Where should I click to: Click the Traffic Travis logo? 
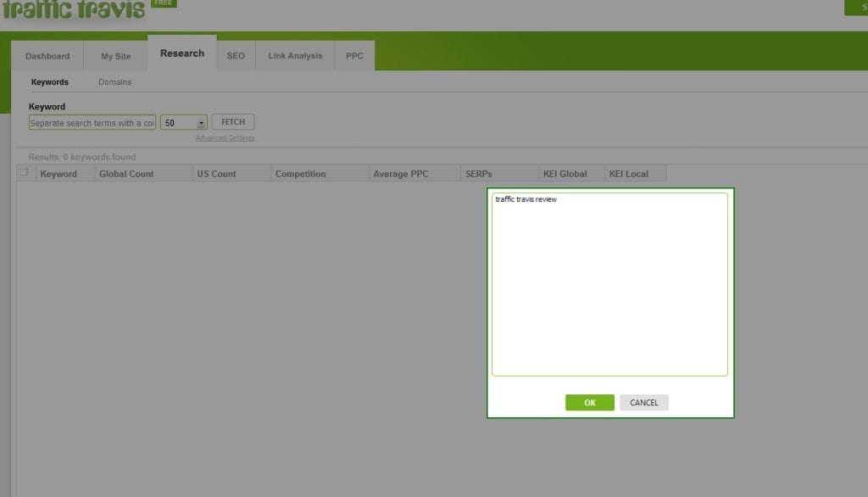74,9
